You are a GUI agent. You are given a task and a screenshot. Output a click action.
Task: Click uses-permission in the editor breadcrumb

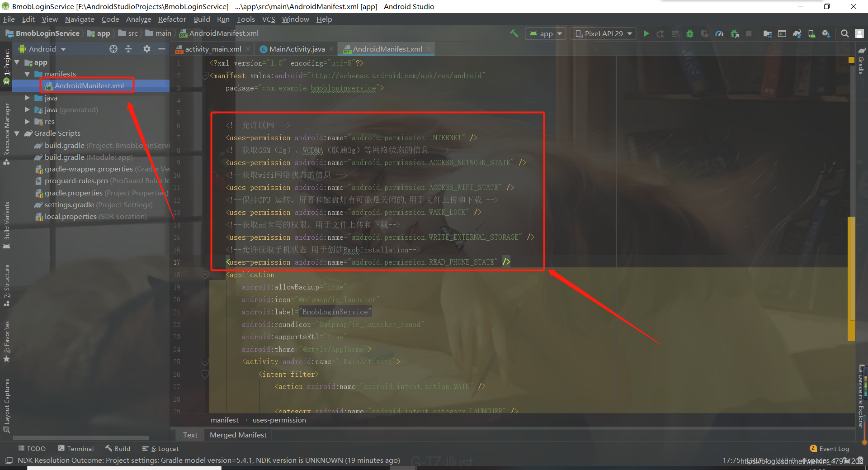click(x=279, y=420)
